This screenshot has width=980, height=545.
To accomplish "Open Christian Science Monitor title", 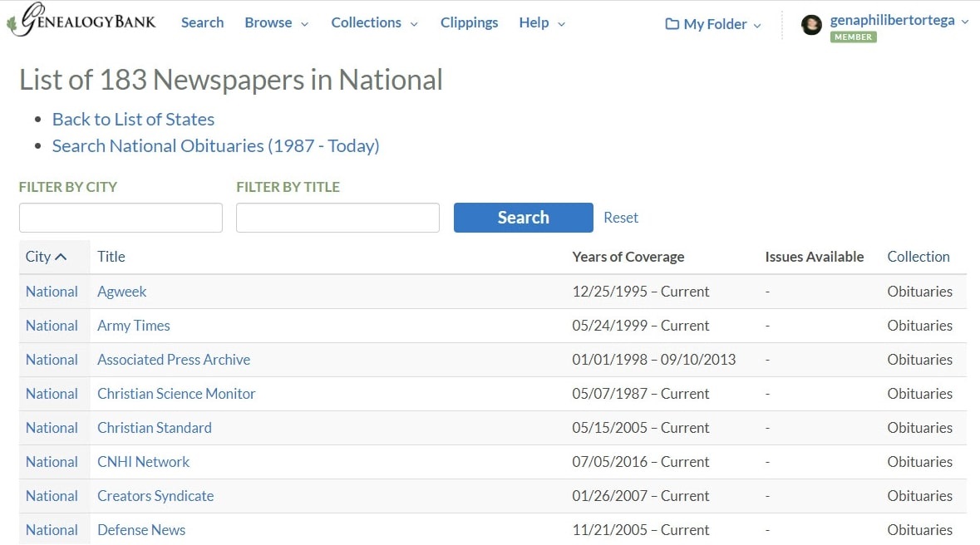I will coord(176,394).
